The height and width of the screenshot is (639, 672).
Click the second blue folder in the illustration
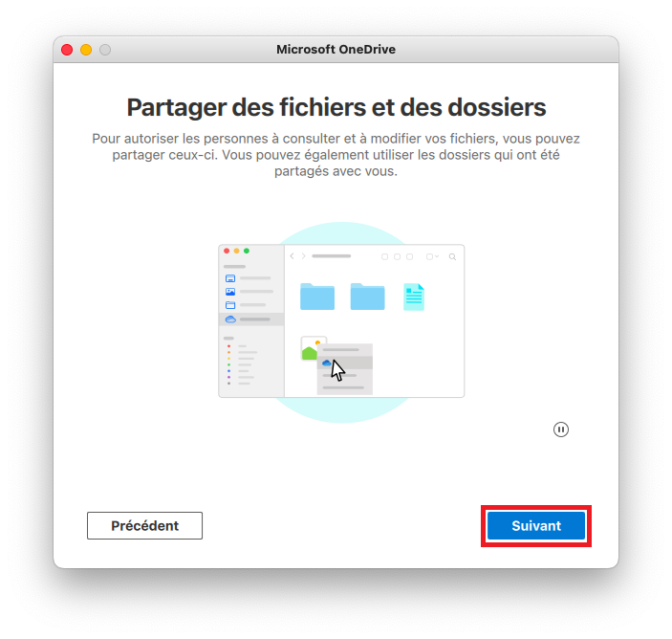coord(367,297)
